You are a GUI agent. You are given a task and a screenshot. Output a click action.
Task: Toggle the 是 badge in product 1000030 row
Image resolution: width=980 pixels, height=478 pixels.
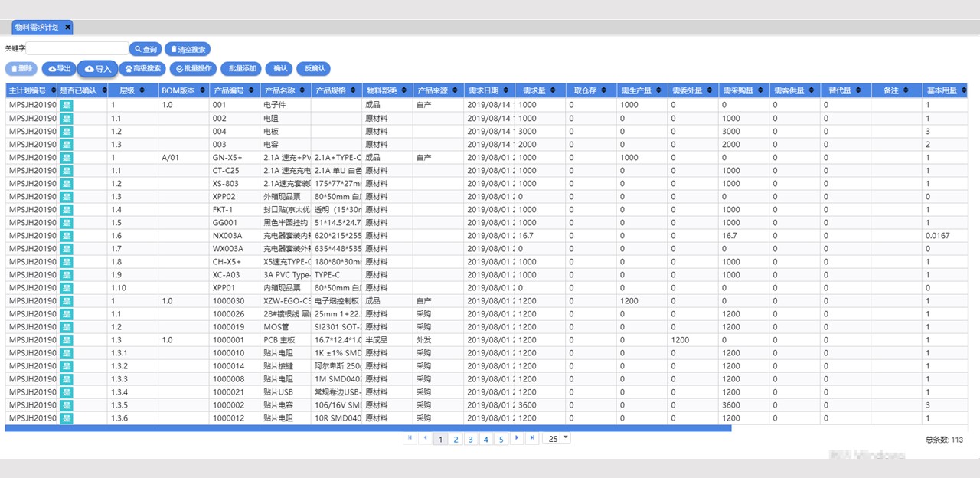click(67, 300)
